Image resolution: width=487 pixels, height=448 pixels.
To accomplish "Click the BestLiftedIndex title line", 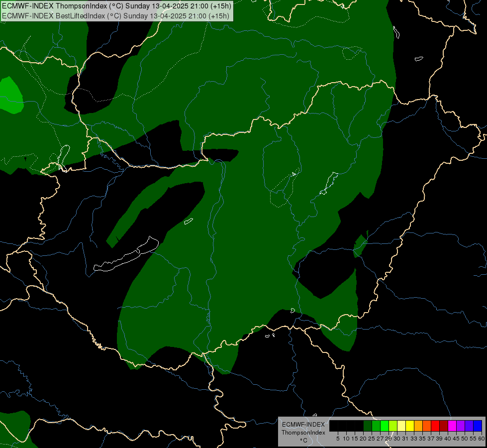I will coord(115,15).
